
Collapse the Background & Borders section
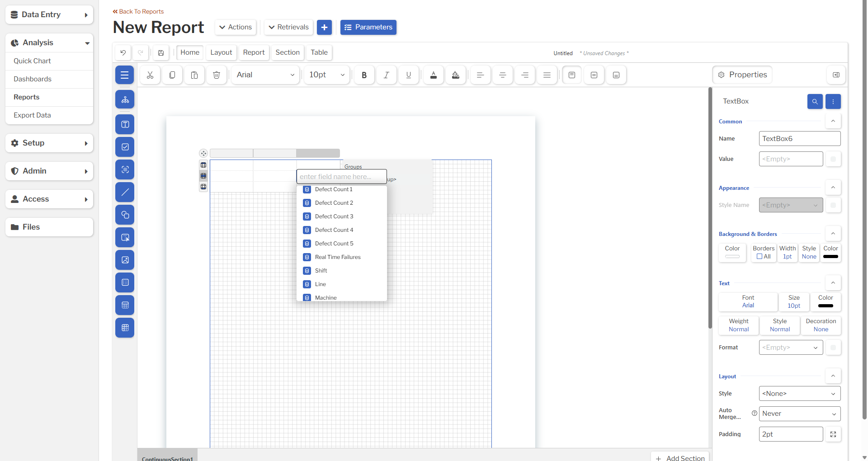click(x=833, y=234)
